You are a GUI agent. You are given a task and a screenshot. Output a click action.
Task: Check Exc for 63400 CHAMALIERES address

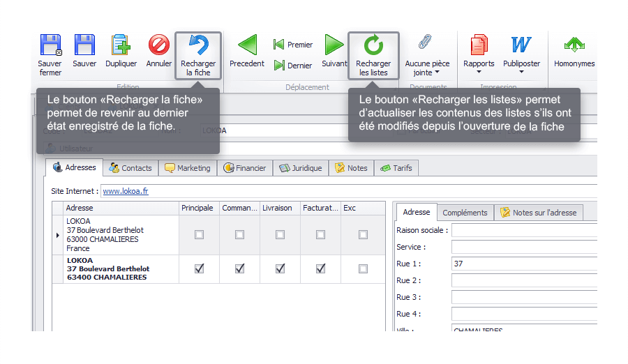click(x=363, y=268)
